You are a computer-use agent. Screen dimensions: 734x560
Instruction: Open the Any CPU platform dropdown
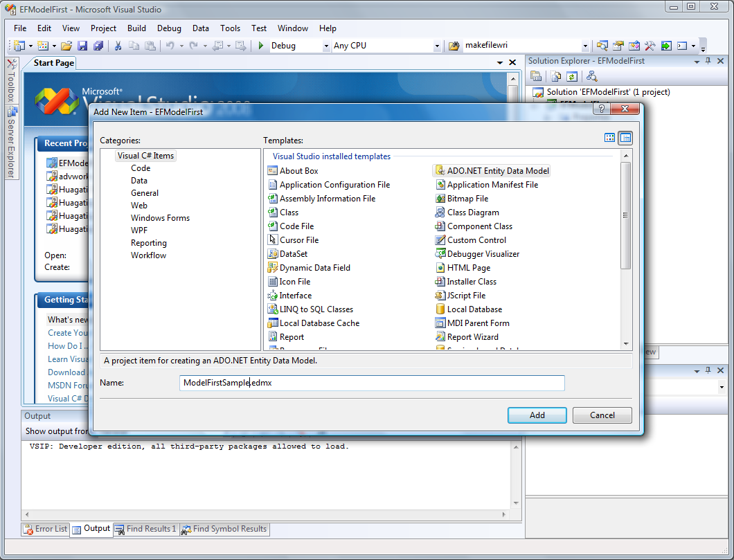coord(437,46)
